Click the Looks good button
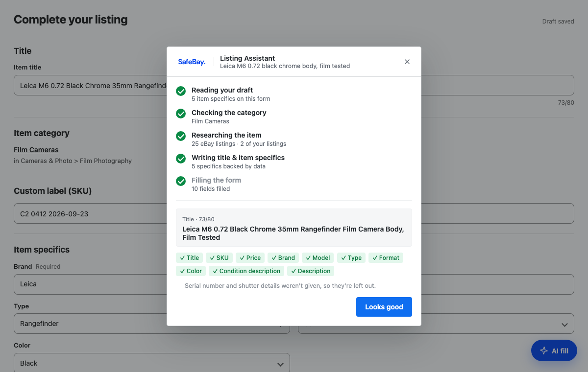 click(384, 307)
